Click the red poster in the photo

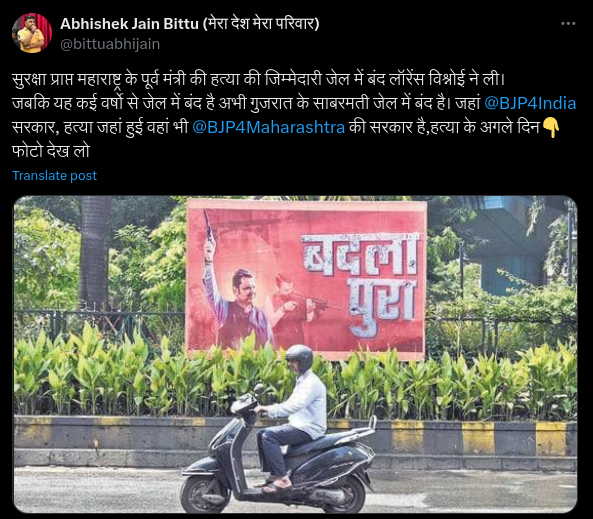[x=306, y=279]
